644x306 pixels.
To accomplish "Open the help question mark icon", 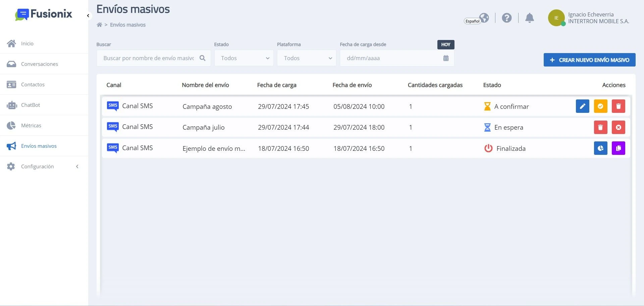I will 506,18.
